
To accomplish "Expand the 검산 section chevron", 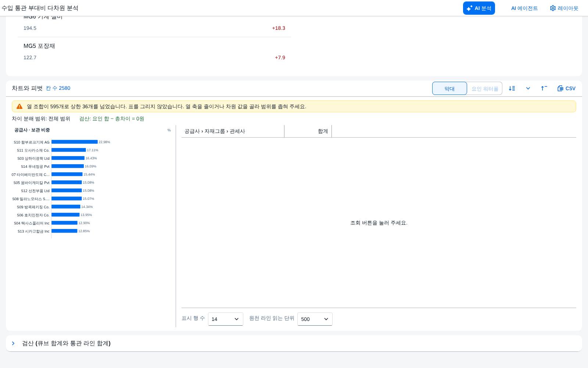I will 13,343.
